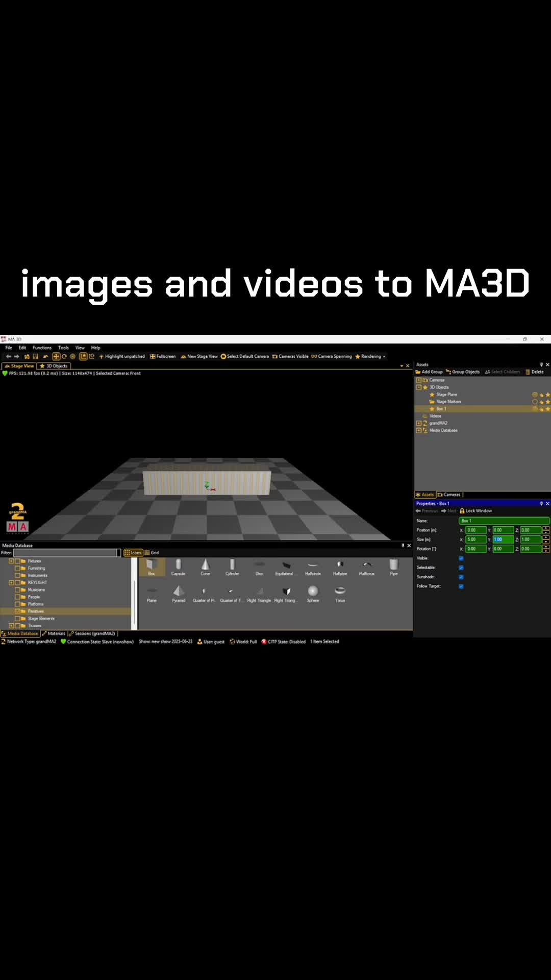Image resolution: width=551 pixels, height=980 pixels.
Task: Select Videos in Assets tree
Action: pyautogui.click(x=435, y=416)
